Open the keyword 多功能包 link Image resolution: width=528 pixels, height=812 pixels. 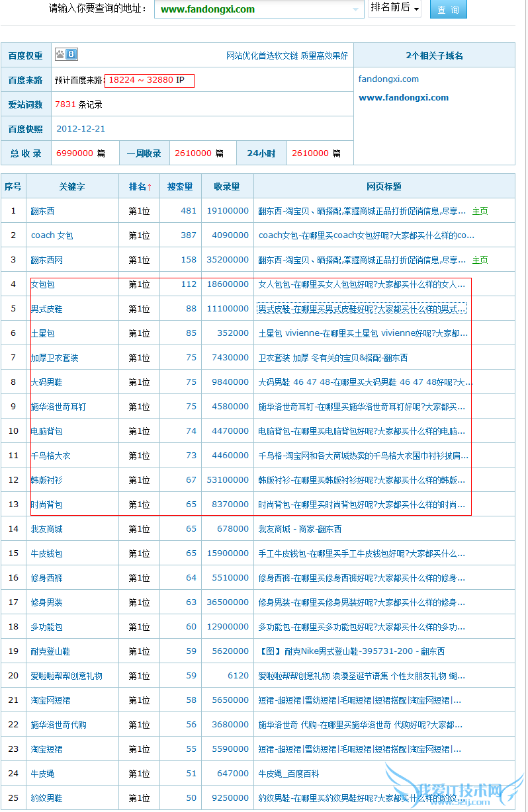47,628
